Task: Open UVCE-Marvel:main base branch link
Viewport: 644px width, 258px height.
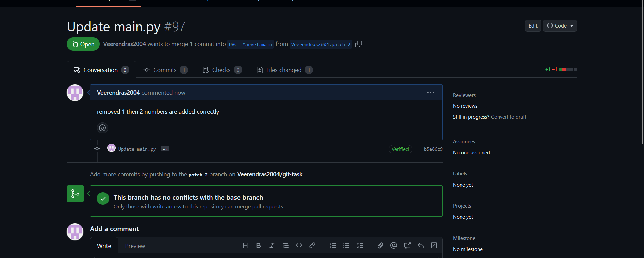Action: [x=251, y=44]
